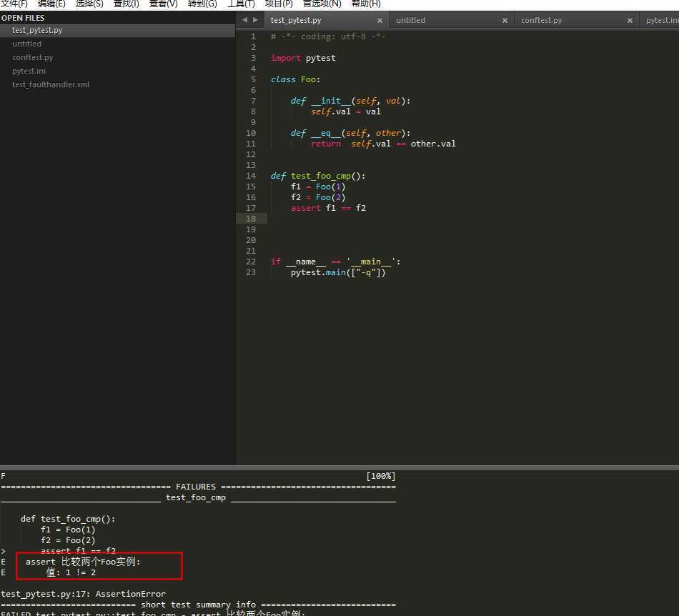Image resolution: width=679 pixels, height=616 pixels.
Task: Click the 'assert f1 == f2' line in the editor
Action: tap(328, 208)
